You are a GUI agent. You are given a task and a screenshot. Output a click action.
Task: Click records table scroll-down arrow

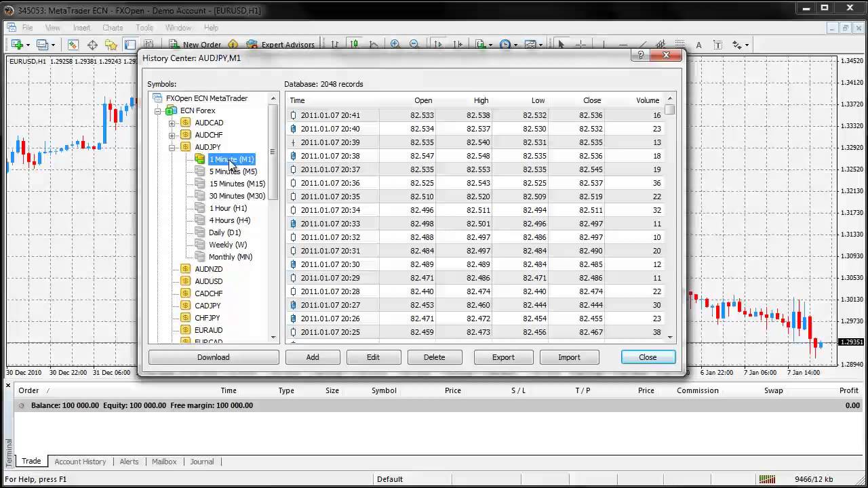click(x=670, y=337)
